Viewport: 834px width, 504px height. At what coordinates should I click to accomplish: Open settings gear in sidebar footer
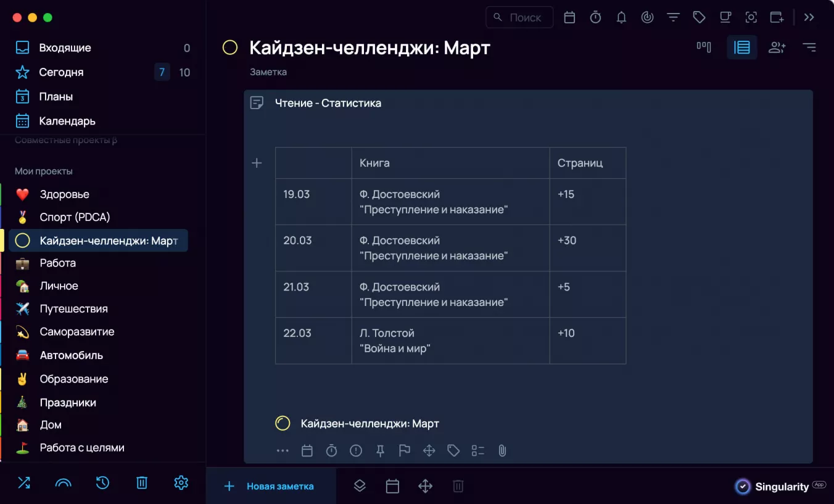(181, 483)
